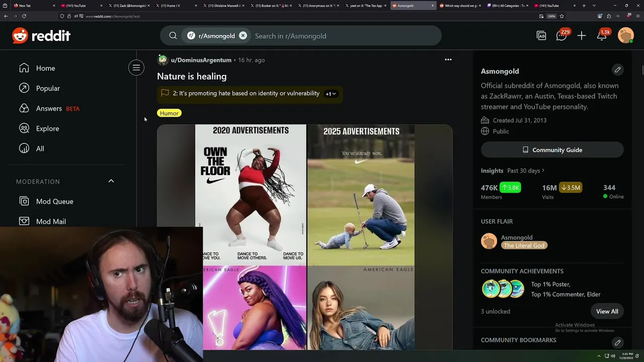Viewport: 644px width, 362px height.
Task: Open the advertisements comparison image
Action: (305, 236)
